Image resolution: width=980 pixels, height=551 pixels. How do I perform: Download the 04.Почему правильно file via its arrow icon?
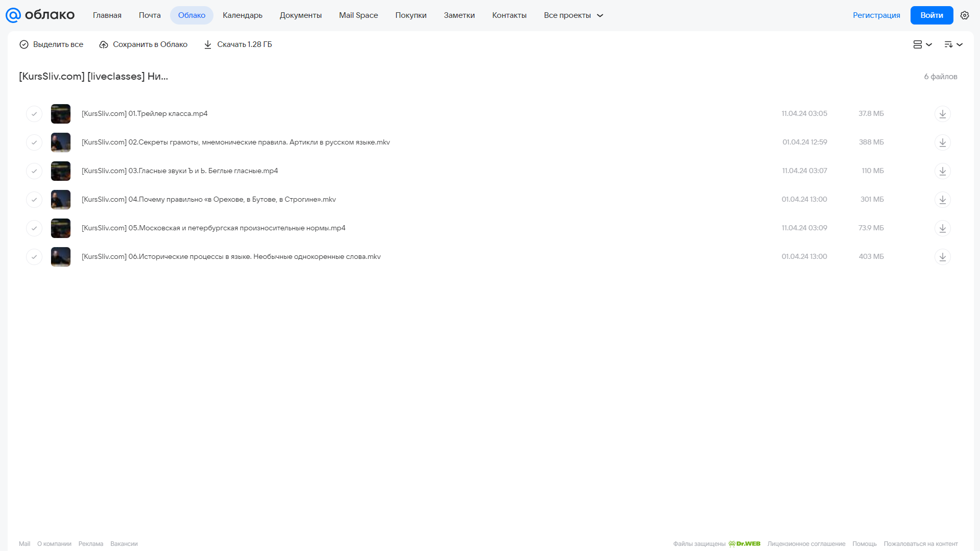[942, 200]
